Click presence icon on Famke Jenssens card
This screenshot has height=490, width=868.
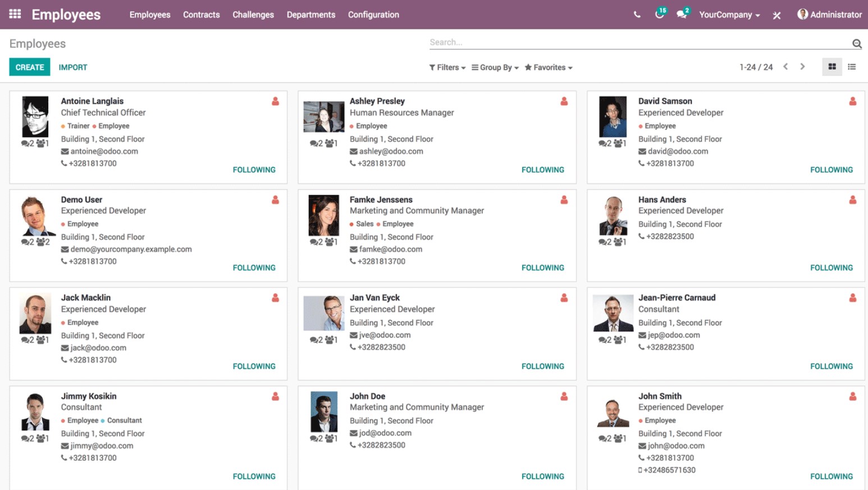pos(564,199)
